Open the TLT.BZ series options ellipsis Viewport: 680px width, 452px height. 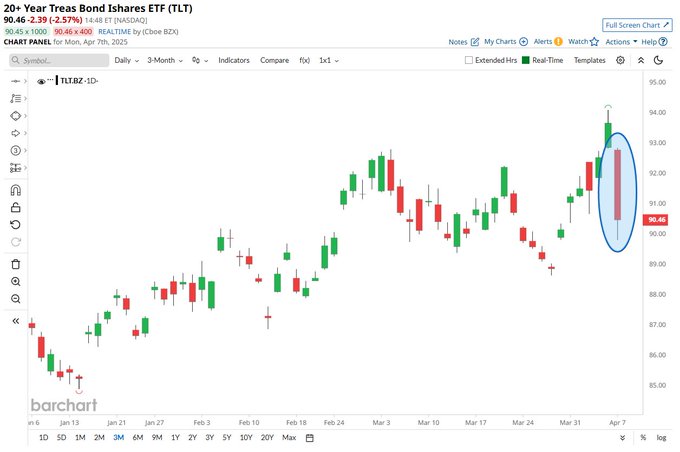point(50,80)
